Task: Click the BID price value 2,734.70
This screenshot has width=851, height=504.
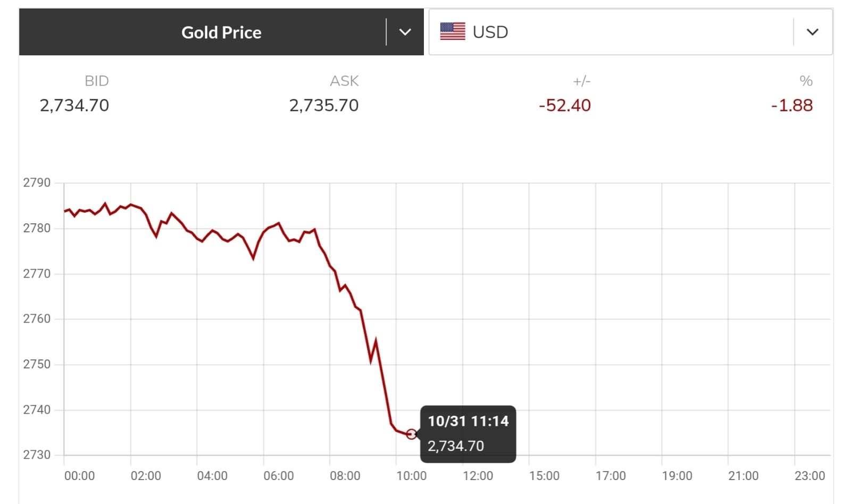Action: click(74, 105)
